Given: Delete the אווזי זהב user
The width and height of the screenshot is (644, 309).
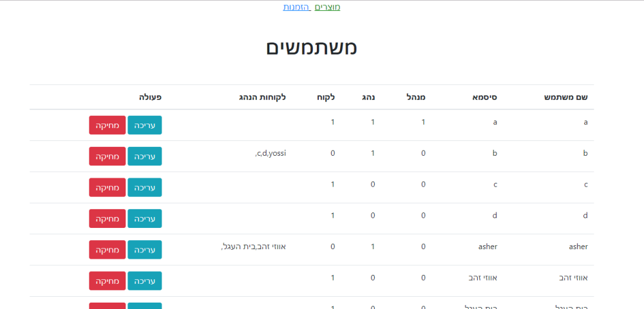Looking at the screenshot, I should (107, 281).
